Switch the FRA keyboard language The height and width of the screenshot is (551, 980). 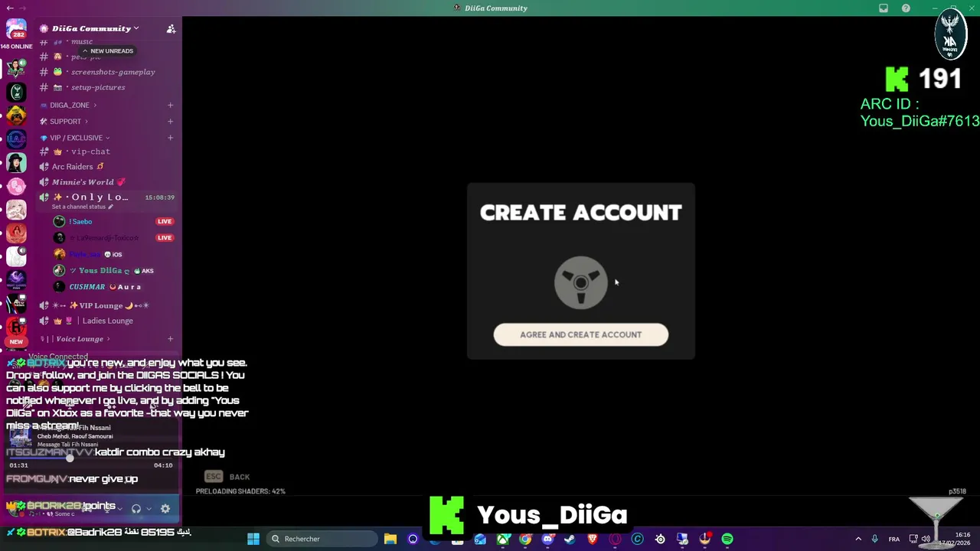click(x=894, y=539)
